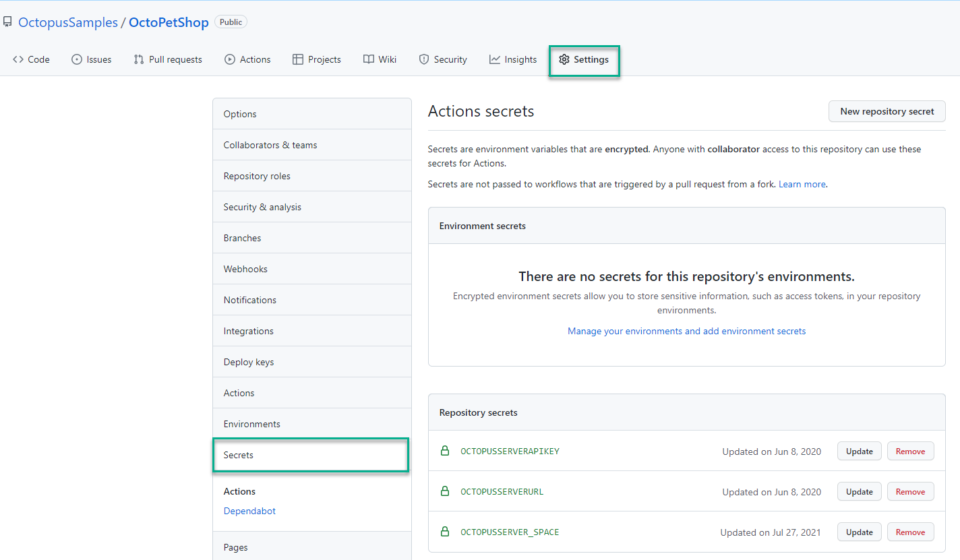This screenshot has width=960, height=560.
Task: Click the Security shield icon
Action: click(423, 59)
